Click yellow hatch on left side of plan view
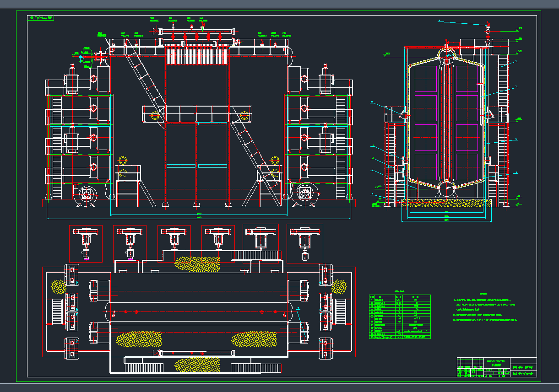 tap(58, 286)
